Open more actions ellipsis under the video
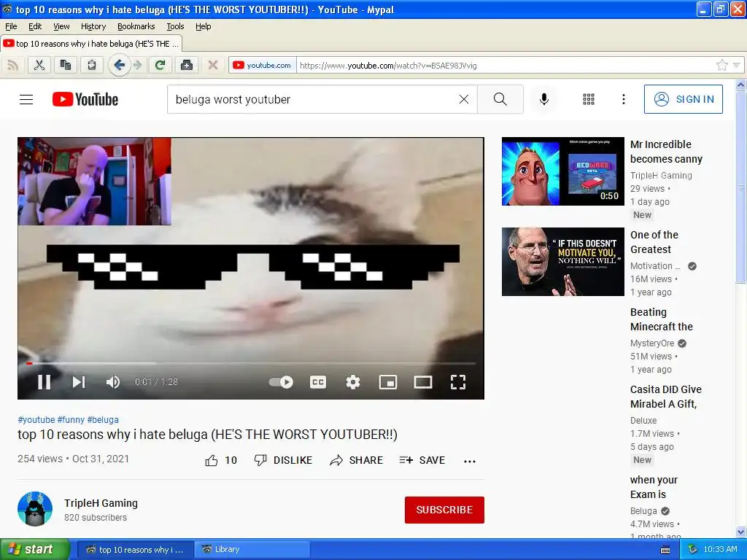This screenshot has height=560, width=747. click(x=470, y=461)
